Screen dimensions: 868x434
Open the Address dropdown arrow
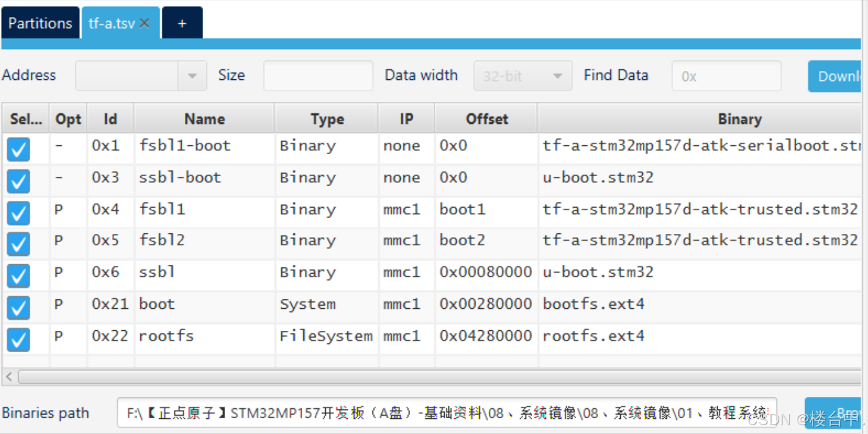(192, 76)
